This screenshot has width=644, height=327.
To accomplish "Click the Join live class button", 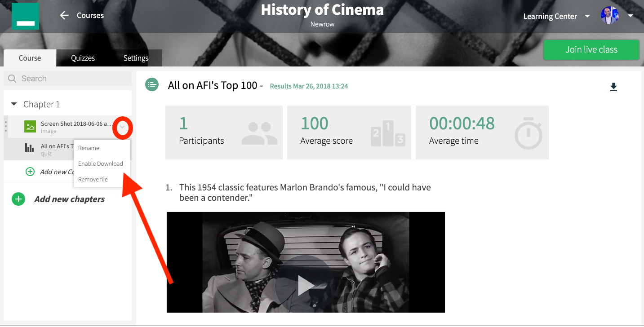I will tap(591, 50).
